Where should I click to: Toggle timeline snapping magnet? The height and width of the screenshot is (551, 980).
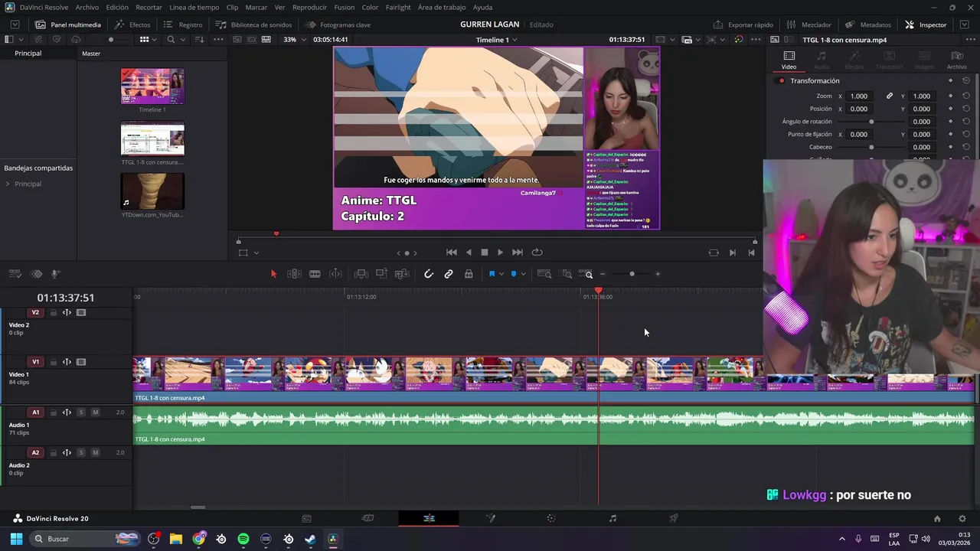point(429,274)
